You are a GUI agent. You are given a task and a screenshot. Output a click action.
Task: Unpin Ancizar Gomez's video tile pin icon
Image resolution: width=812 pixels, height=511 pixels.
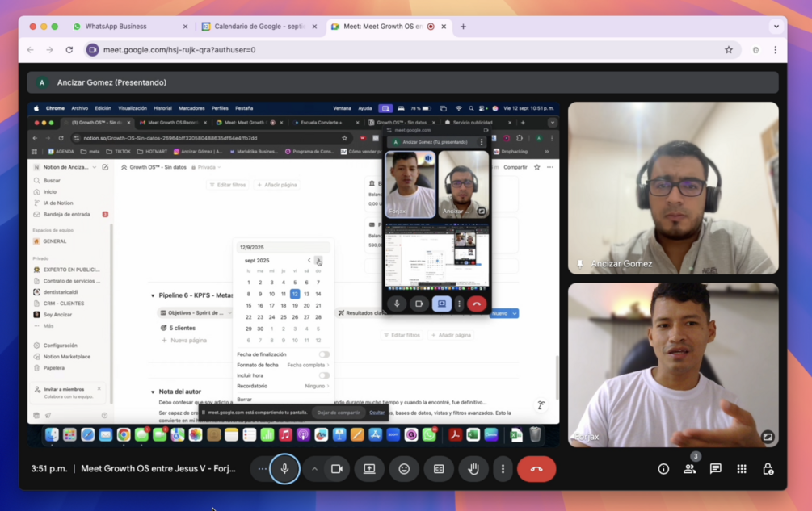pos(580,264)
